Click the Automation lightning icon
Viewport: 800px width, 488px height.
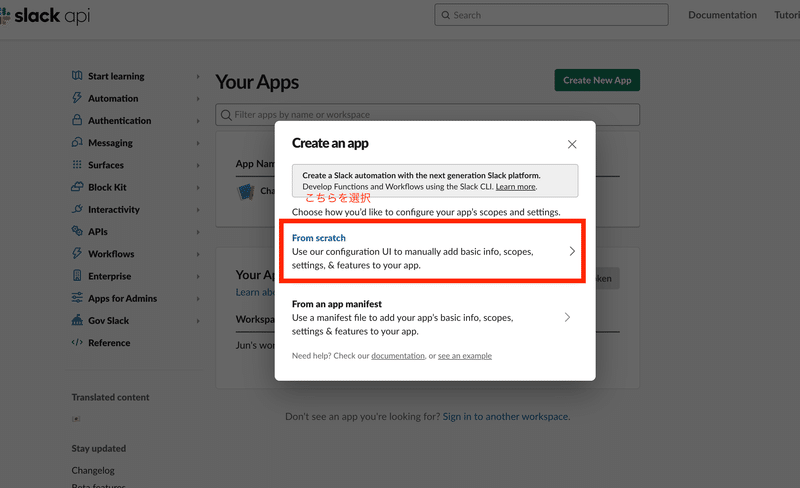77,97
